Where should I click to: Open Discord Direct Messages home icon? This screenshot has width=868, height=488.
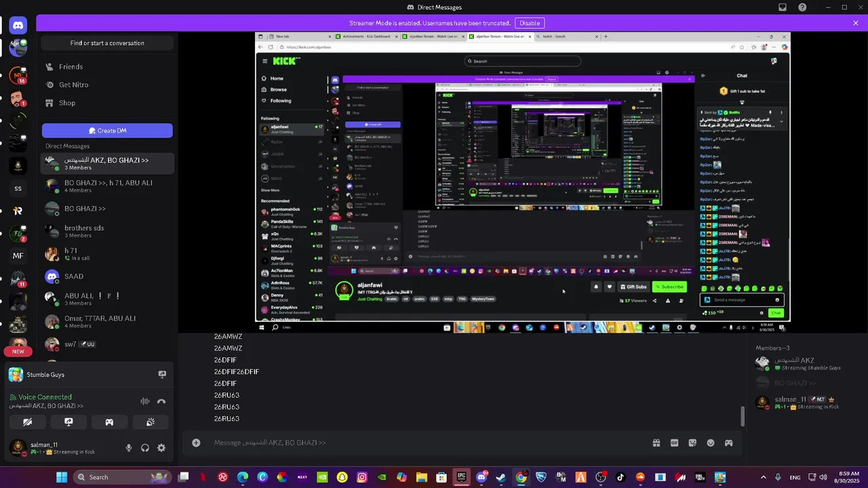pos(18,25)
